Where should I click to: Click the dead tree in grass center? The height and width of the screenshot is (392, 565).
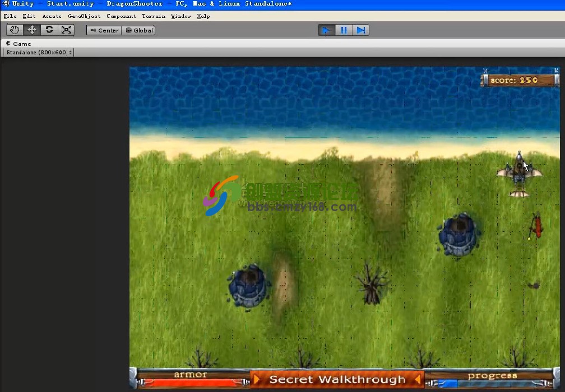click(x=371, y=284)
